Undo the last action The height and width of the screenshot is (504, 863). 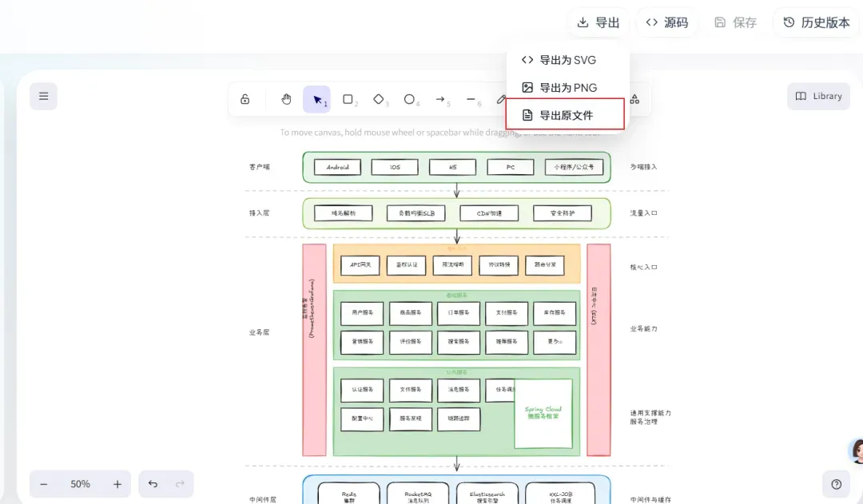point(153,484)
